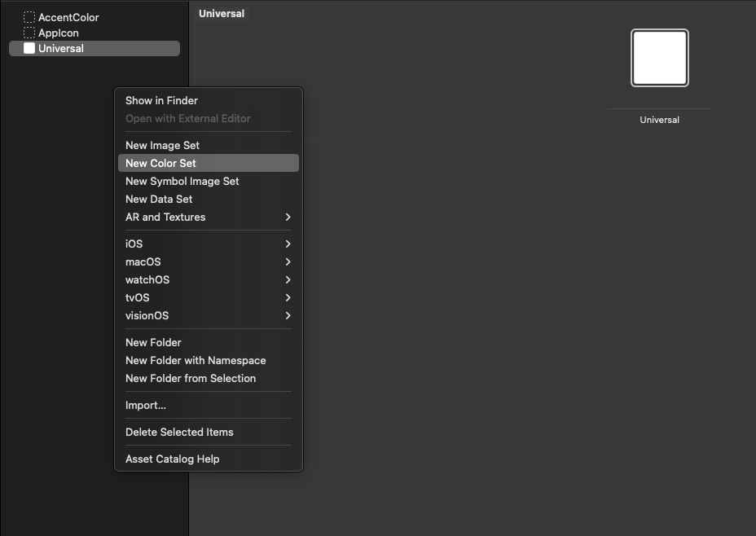
Task: Open the AppIcon asset row
Action: [94, 33]
